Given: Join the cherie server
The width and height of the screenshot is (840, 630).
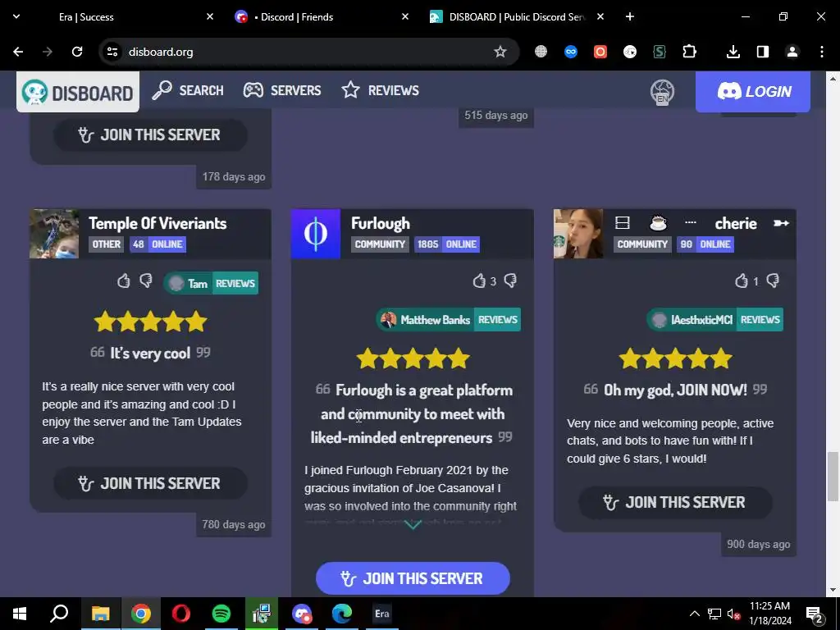Looking at the screenshot, I should pyautogui.click(x=675, y=503).
